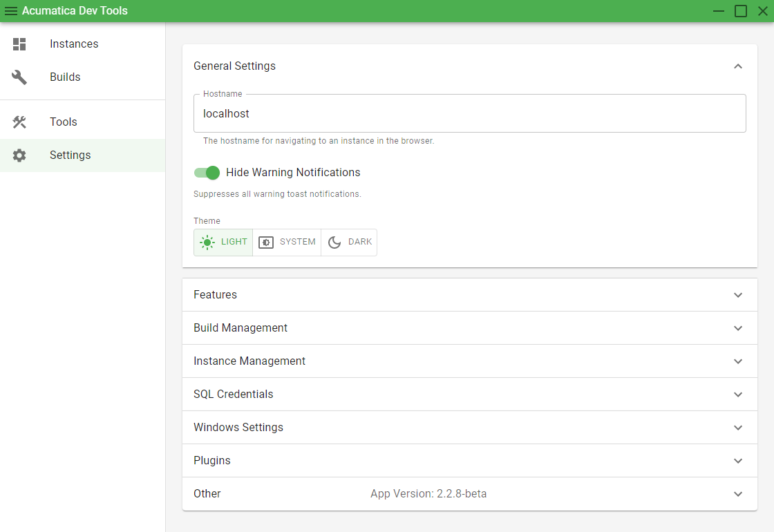The height and width of the screenshot is (532, 774).
Task: Collapse the General Settings section
Action: (x=737, y=66)
